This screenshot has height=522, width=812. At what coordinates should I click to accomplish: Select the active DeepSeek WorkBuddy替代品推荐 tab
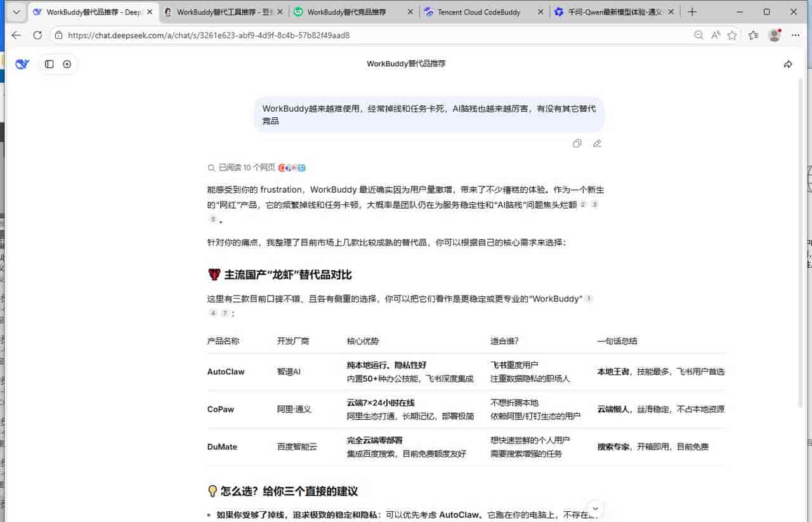92,12
